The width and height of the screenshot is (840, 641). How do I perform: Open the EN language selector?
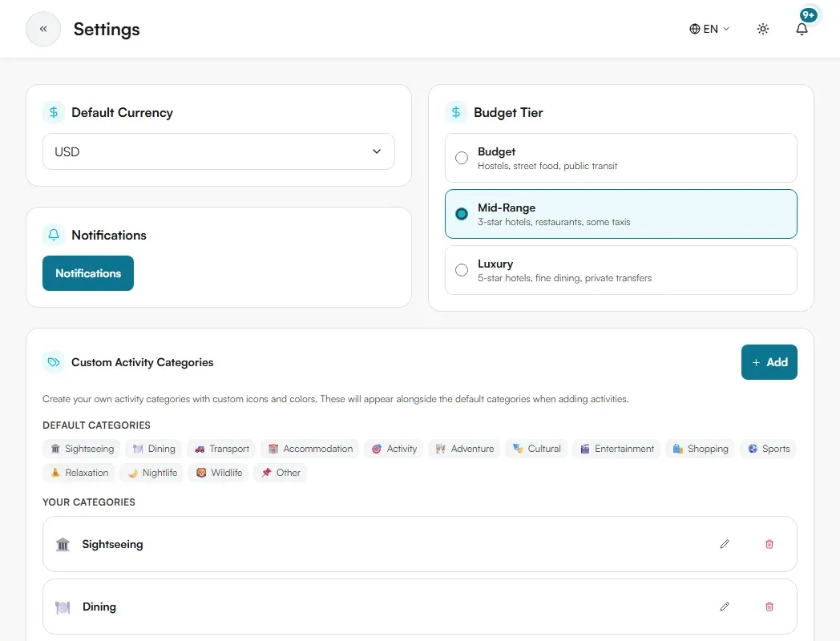coord(709,29)
